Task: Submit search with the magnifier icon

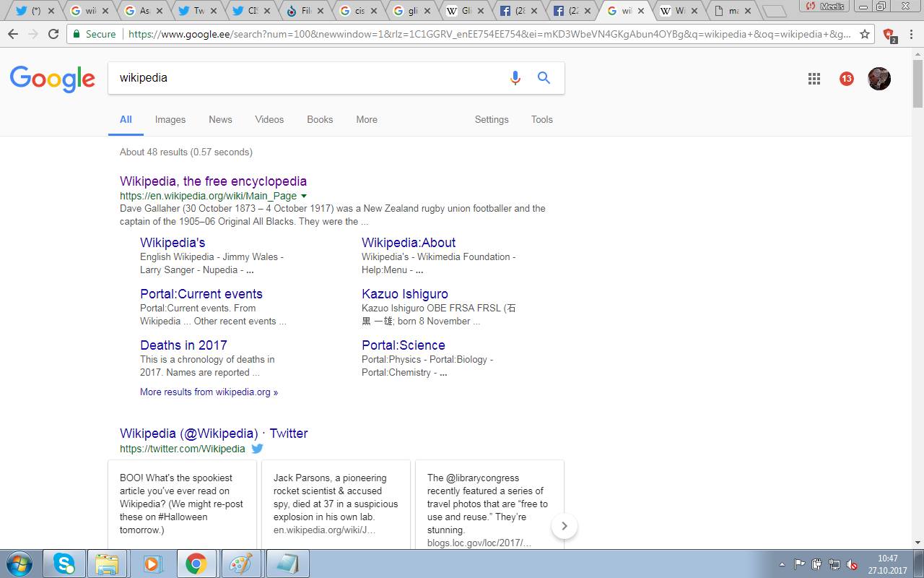Action: tap(544, 78)
